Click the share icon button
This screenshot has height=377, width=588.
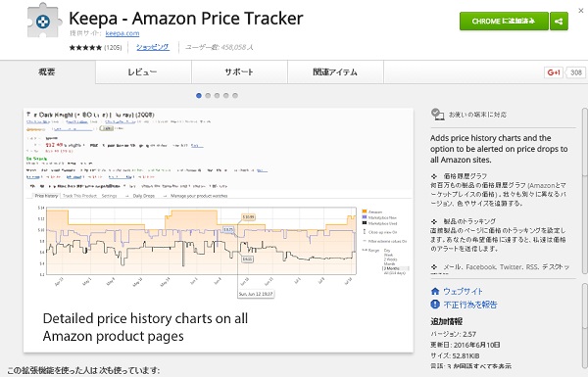tap(559, 21)
